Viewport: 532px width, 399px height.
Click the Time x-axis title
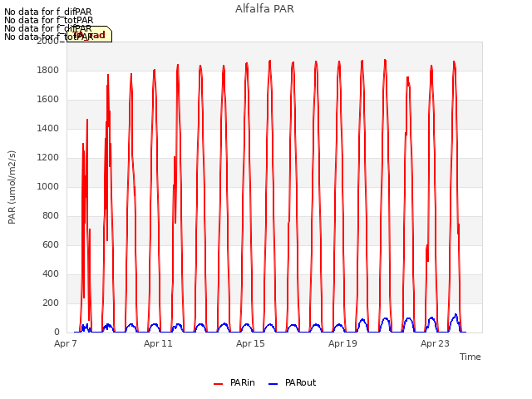point(470,357)
